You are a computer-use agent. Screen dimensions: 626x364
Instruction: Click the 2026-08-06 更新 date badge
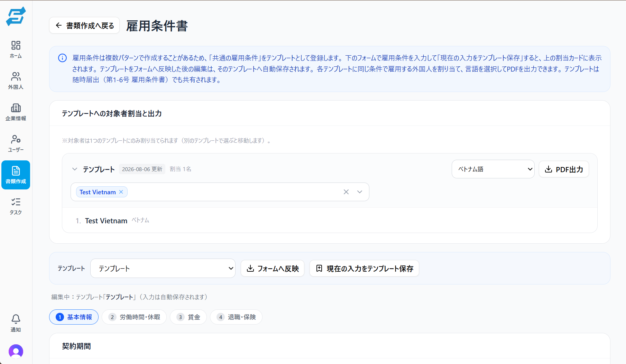click(142, 169)
